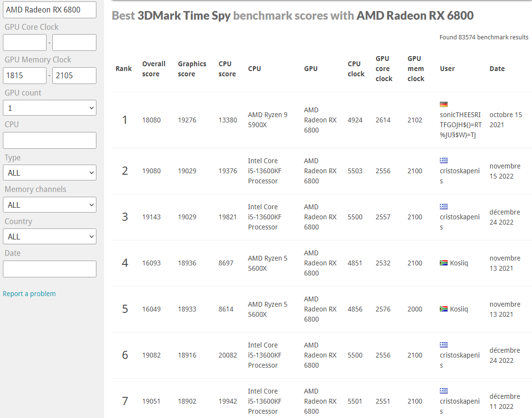Click South African flag beside Kosiiq in rank 5
This screenshot has height=418, width=532.
click(x=443, y=309)
